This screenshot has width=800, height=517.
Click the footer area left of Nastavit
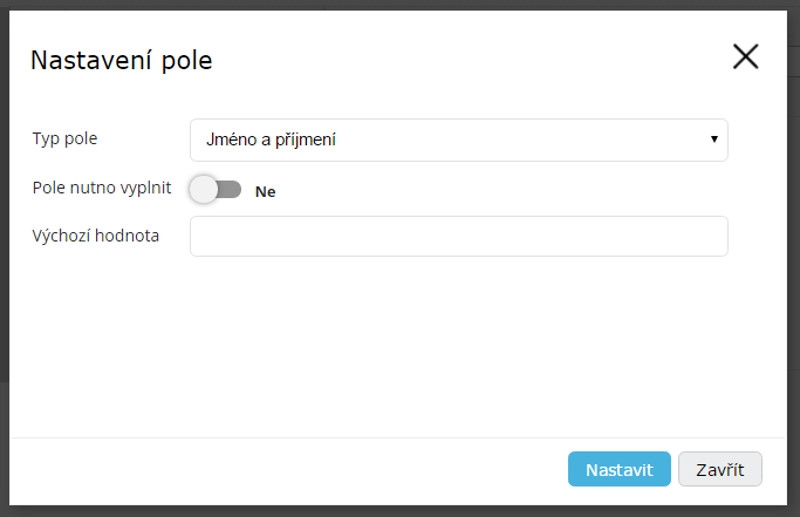tap(286, 470)
